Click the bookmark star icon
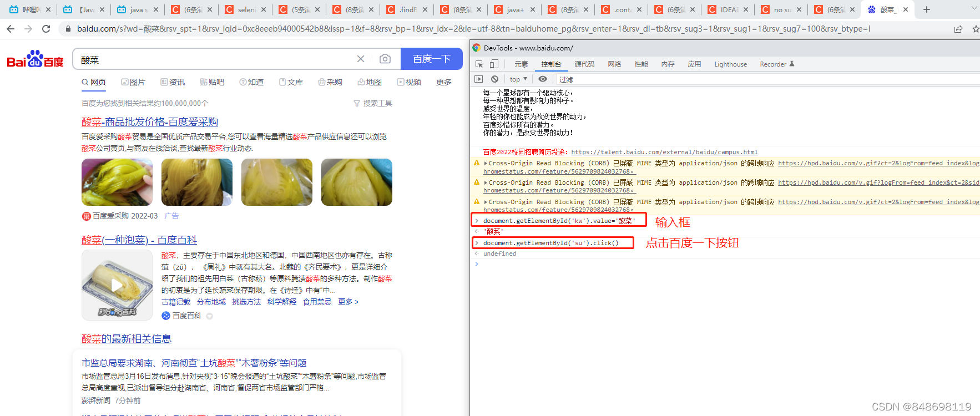Screen dimensions: 980x416 pos(975,29)
